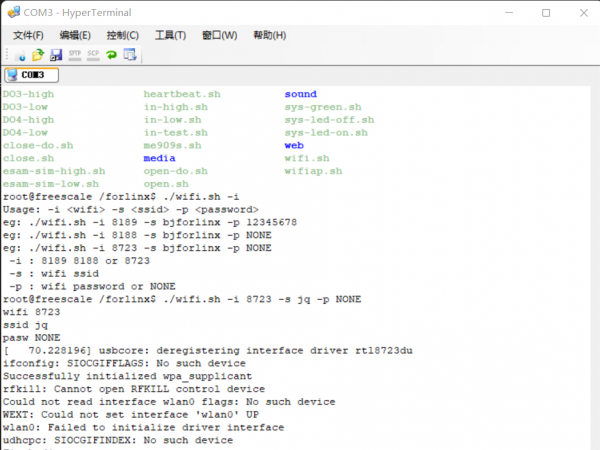Expand the 窗口(W) menu
600x450 pixels.
219,35
